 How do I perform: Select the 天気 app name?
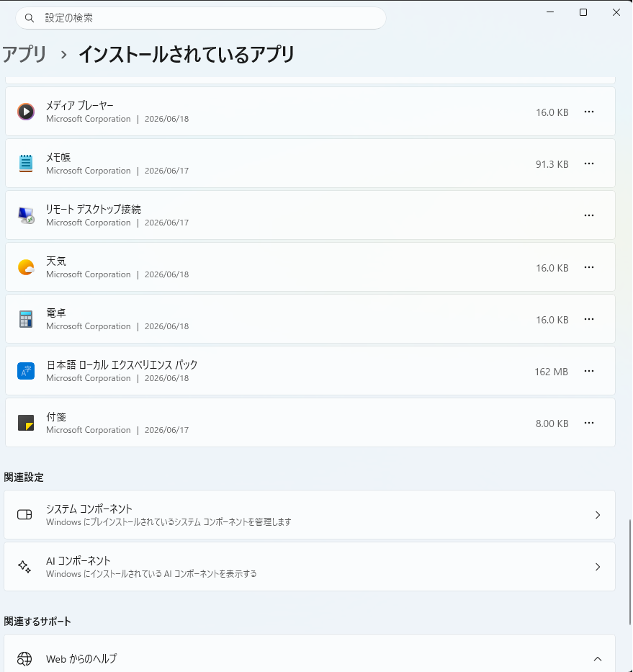56,261
